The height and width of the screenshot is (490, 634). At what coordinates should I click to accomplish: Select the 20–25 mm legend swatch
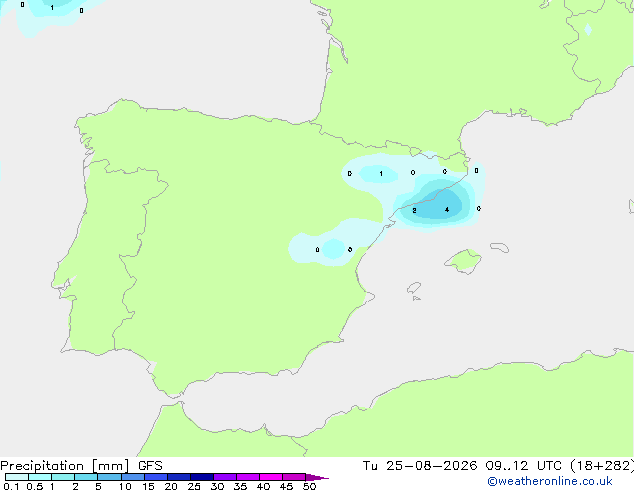179,477
